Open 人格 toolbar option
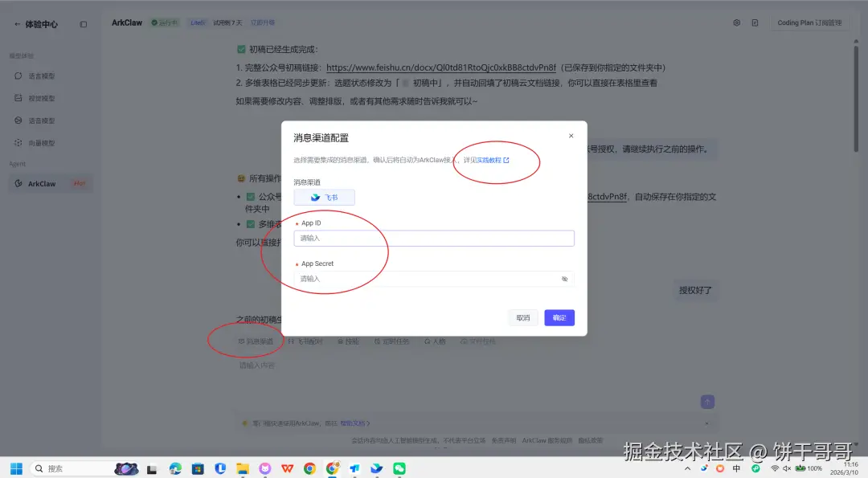 tap(435, 341)
